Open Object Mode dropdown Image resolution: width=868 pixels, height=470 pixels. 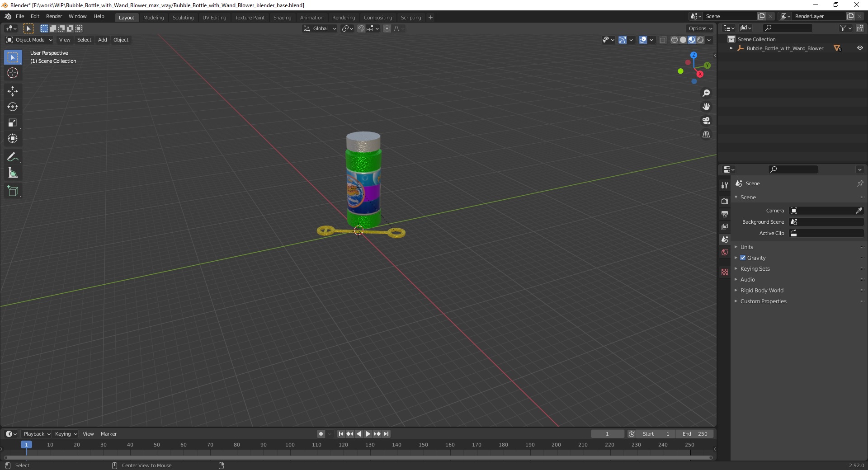click(29, 40)
